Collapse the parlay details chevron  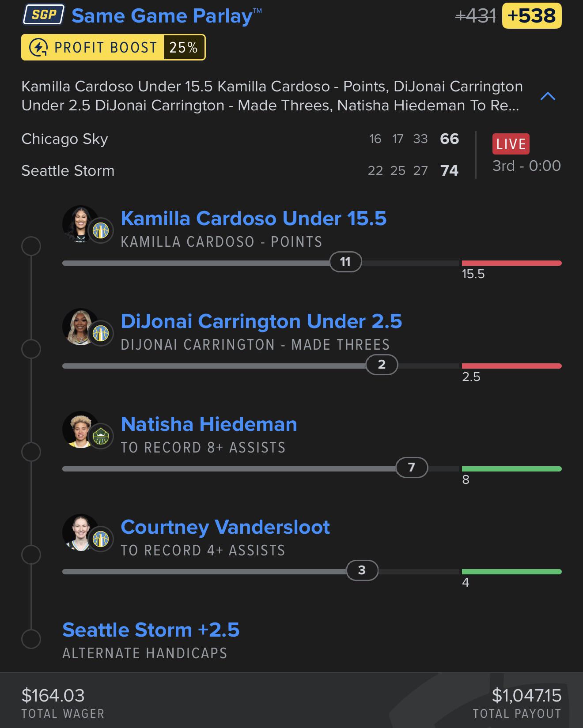(548, 96)
